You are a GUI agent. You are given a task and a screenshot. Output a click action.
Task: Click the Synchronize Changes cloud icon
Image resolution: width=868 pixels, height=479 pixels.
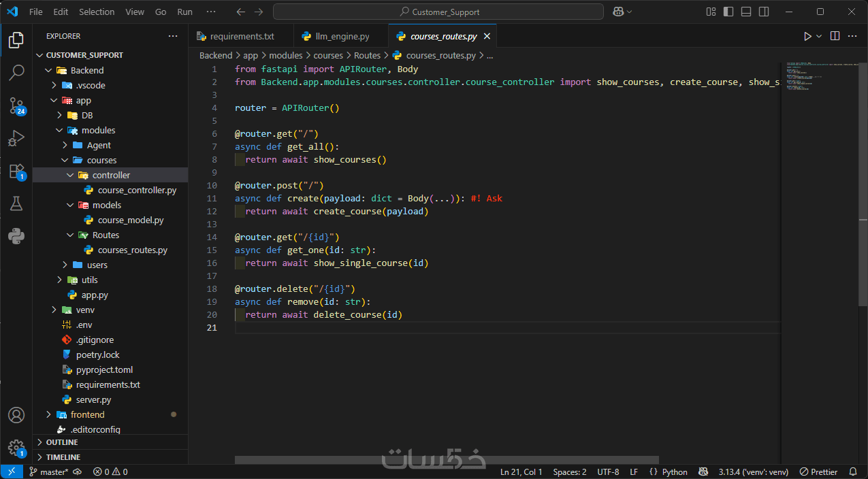78,472
